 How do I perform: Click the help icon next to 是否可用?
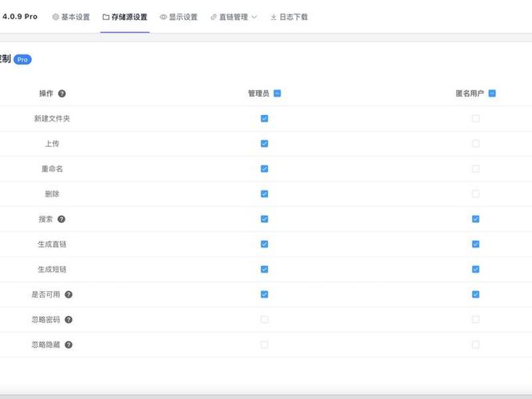tap(68, 295)
